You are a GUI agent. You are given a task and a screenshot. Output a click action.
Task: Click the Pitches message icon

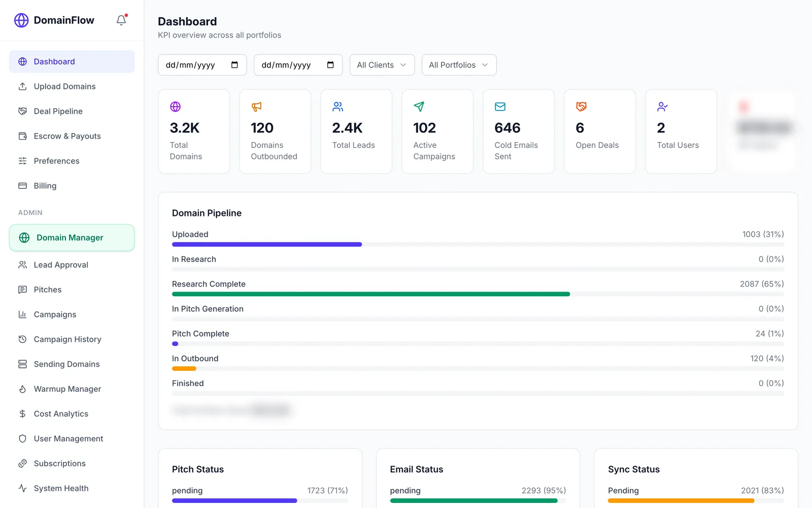click(22, 290)
